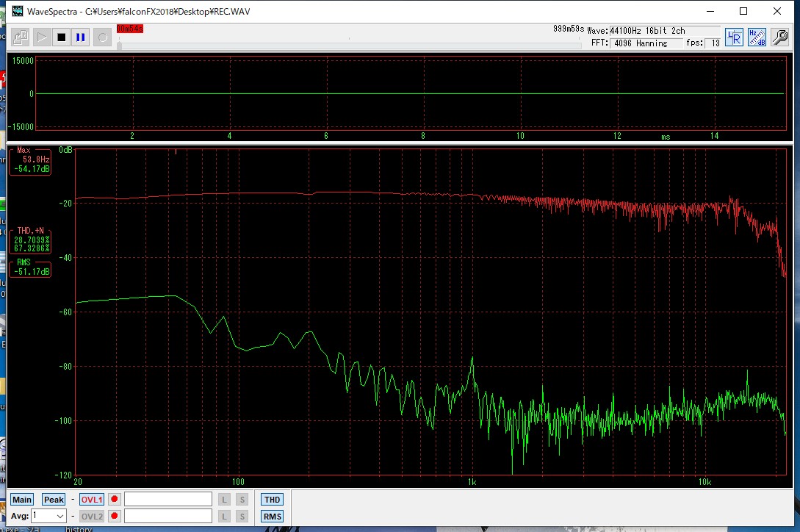The width and height of the screenshot is (800, 532).
Task: Pause playback with the blue pause button
Action: (x=82, y=37)
